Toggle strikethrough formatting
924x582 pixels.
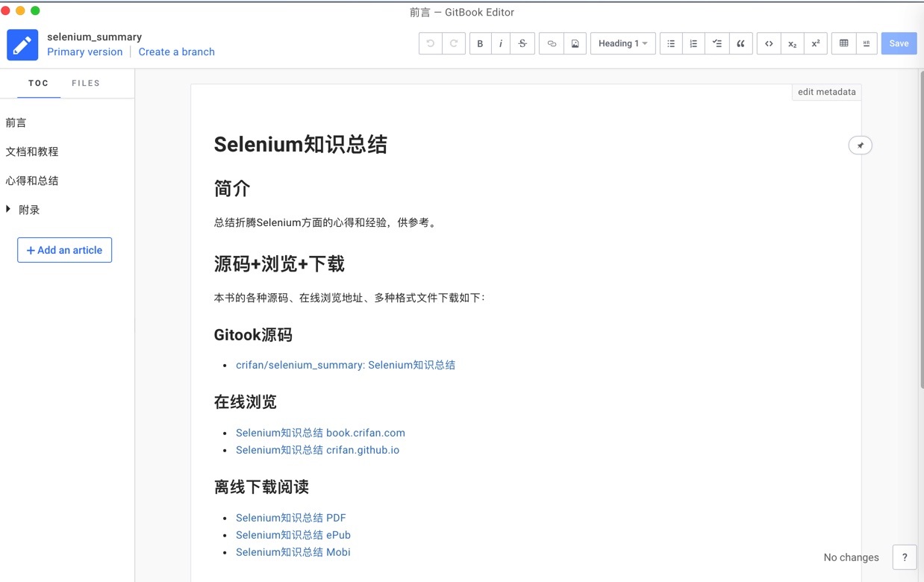point(522,43)
